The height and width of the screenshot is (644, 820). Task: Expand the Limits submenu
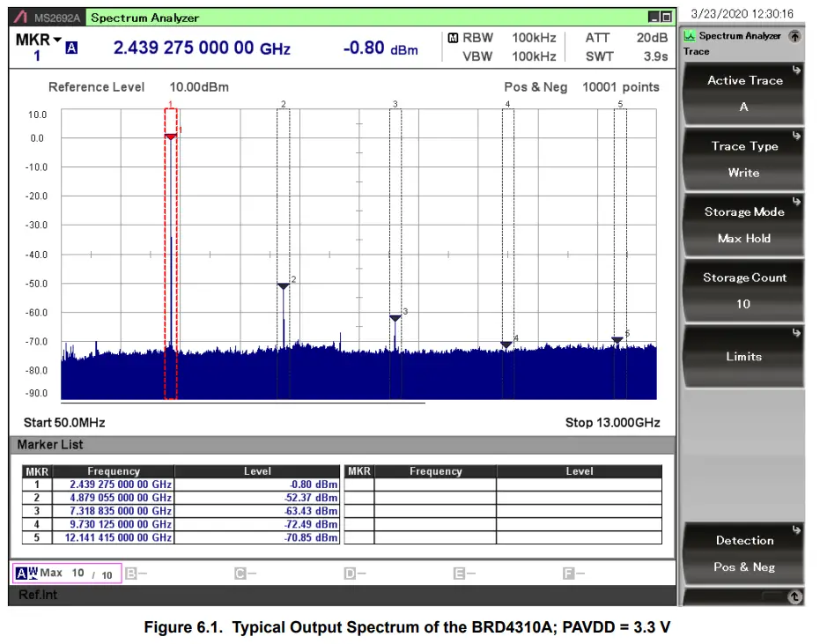coord(743,357)
